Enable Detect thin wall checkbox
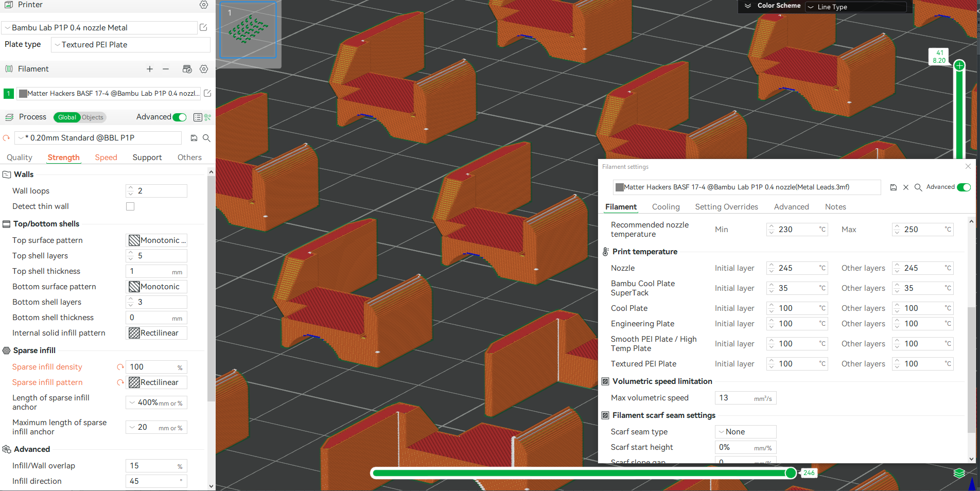The width and height of the screenshot is (980, 491). [x=130, y=206]
